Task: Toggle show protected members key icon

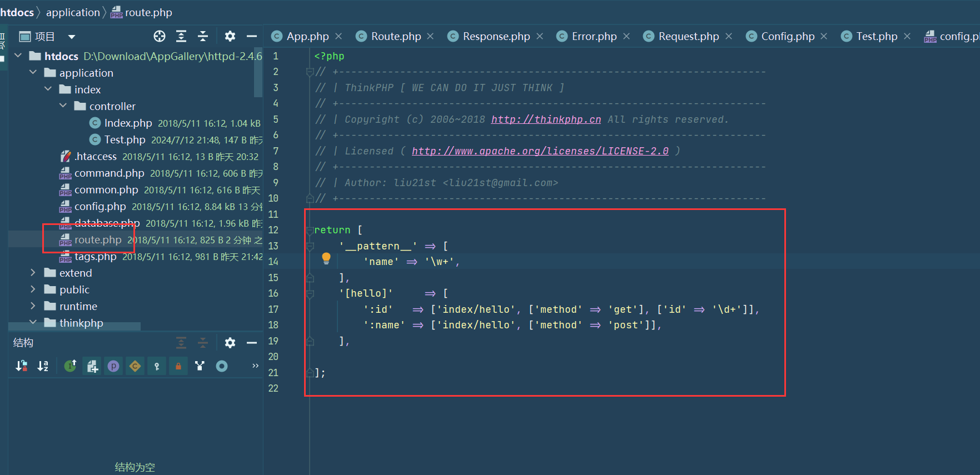Action: (x=157, y=366)
